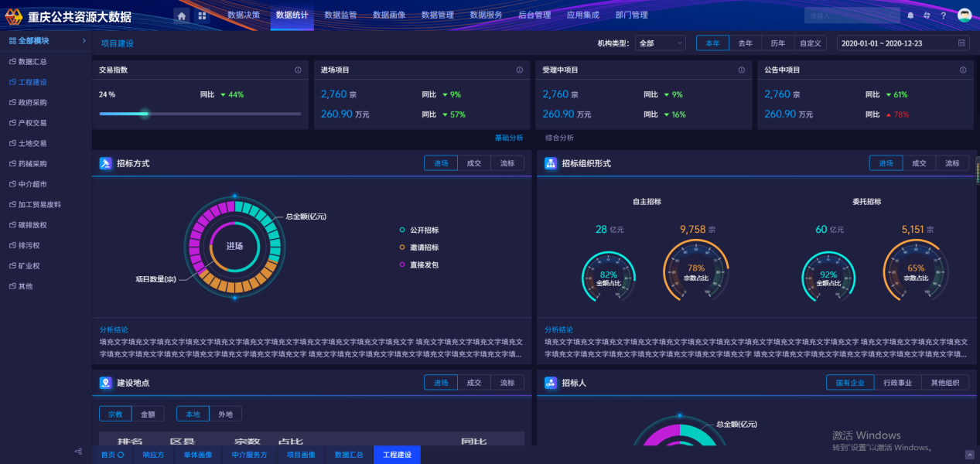Expand bottom-right scroll-to-top arrow button
This screenshot has height=464, width=980.
[969, 455]
